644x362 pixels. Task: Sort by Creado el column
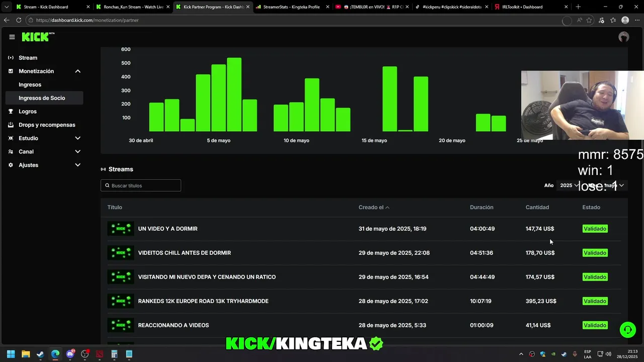click(x=374, y=207)
